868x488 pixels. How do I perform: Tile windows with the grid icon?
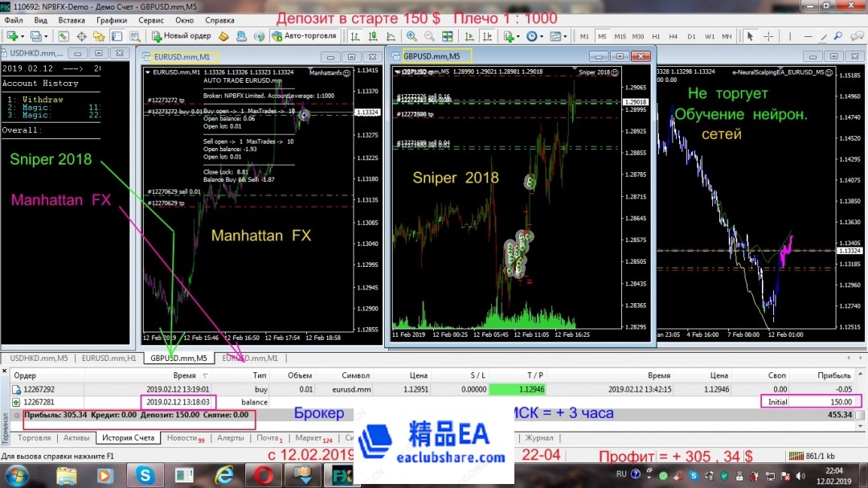[x=448, y=36]
